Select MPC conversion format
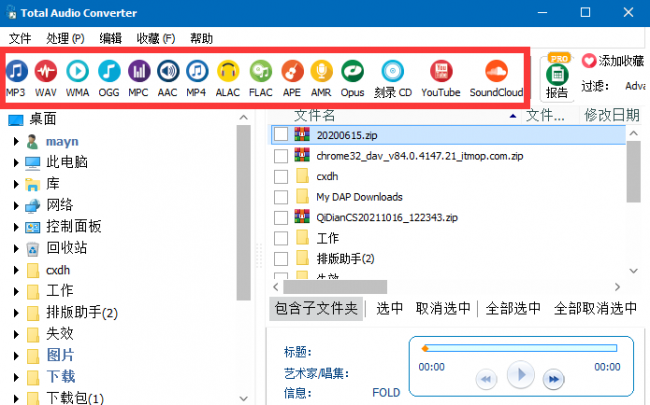 (138, 78)
